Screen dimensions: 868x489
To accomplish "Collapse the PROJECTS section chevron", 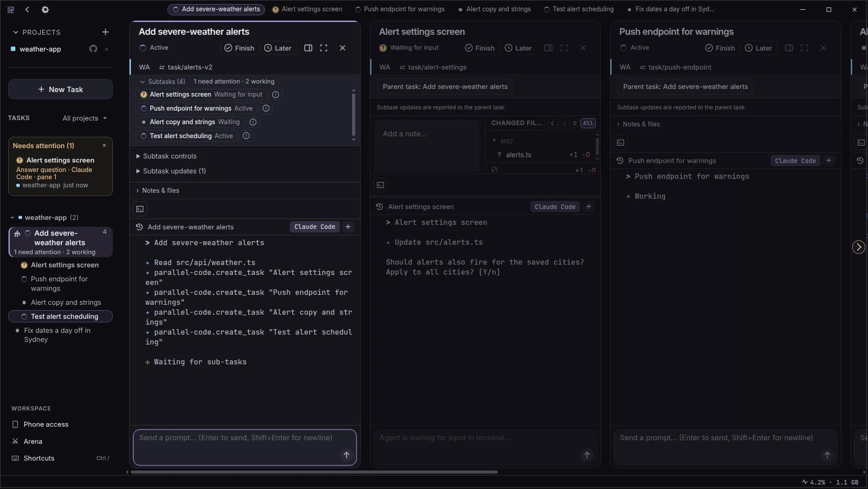I will [x=16, y=32].
